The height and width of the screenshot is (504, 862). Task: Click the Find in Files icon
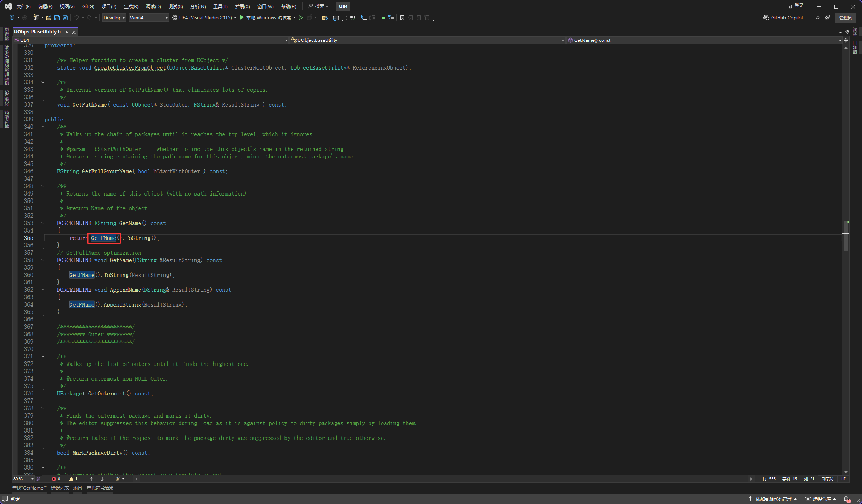(x=325, y=18)
